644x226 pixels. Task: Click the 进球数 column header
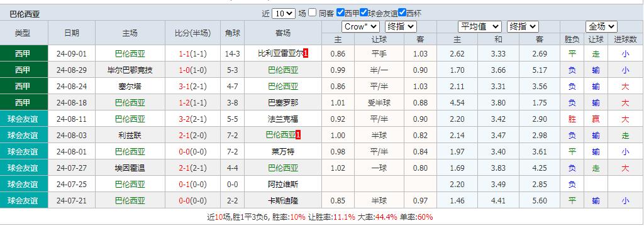625,40
